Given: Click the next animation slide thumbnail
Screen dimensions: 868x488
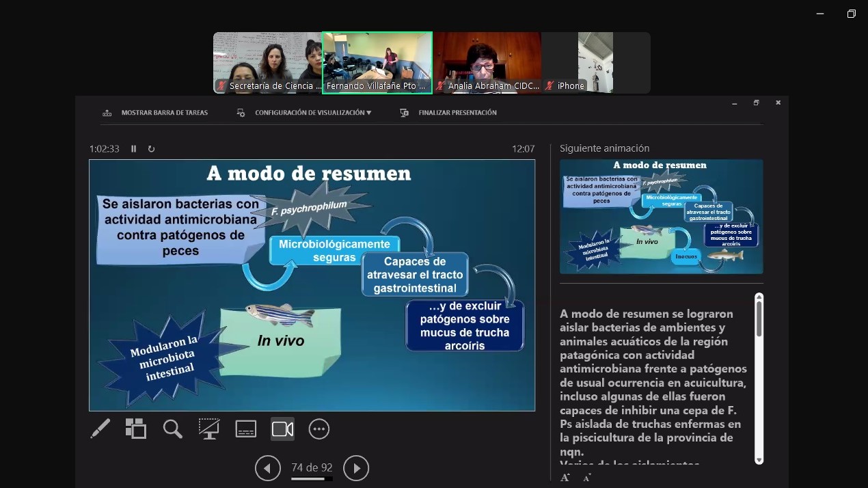Looking at the screenshot, I should pos(661,217).
